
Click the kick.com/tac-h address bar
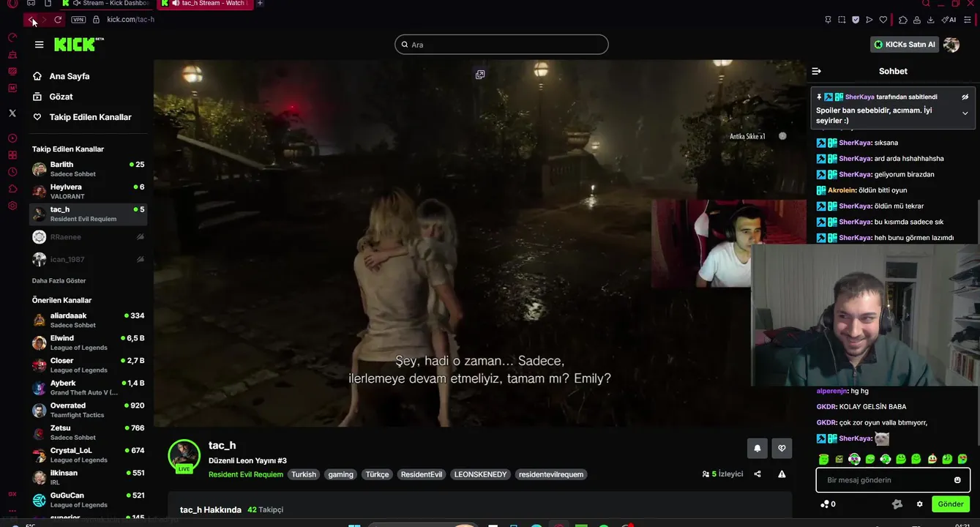(130, 20)
